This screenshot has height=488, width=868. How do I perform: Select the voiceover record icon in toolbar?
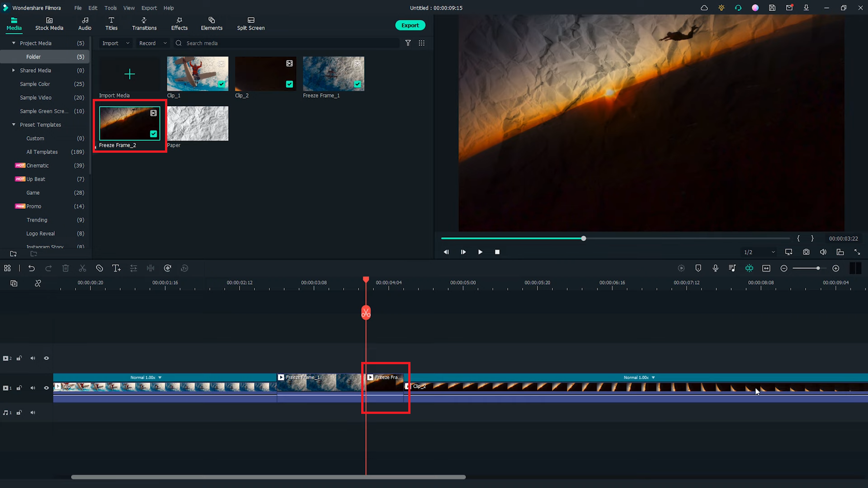tap(715, 268)
